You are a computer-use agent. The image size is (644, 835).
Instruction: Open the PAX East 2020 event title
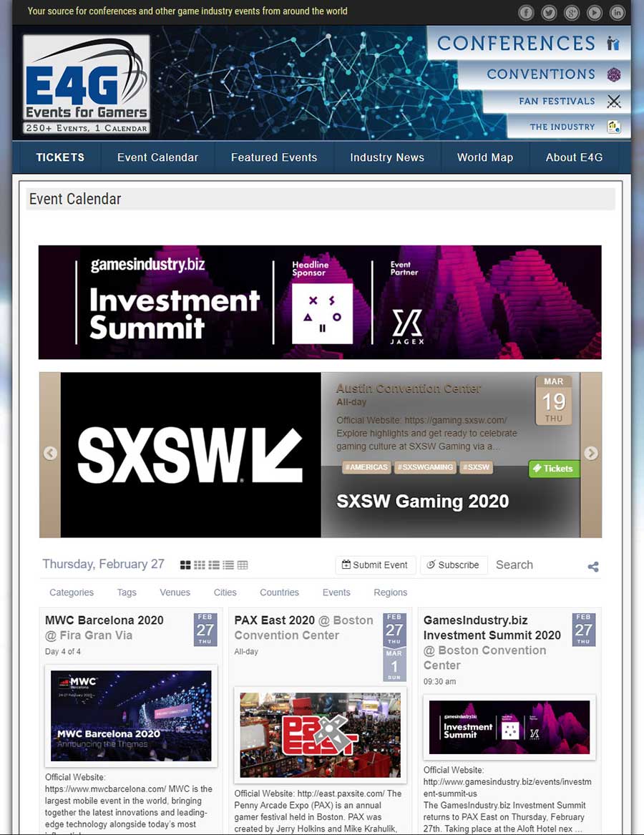pos(274,620)
